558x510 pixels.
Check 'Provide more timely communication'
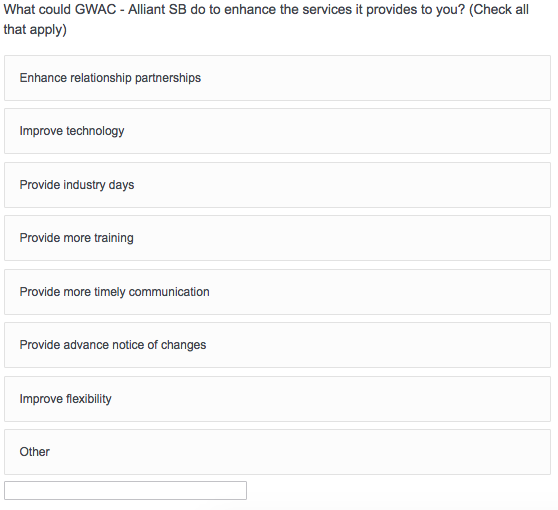(277, 292)
